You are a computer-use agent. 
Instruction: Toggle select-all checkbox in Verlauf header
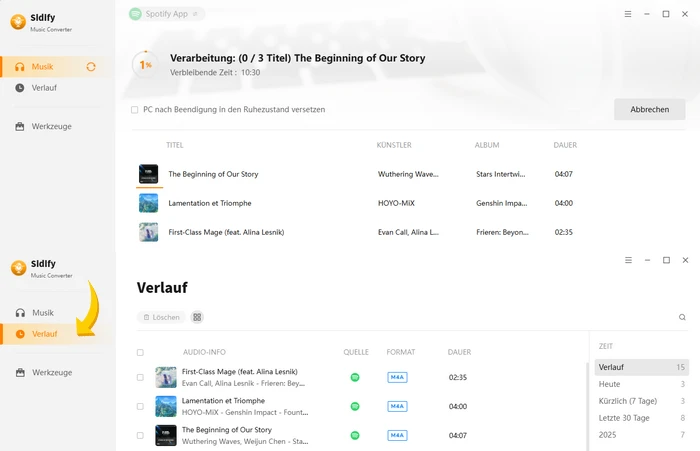(x=140, y=352)
